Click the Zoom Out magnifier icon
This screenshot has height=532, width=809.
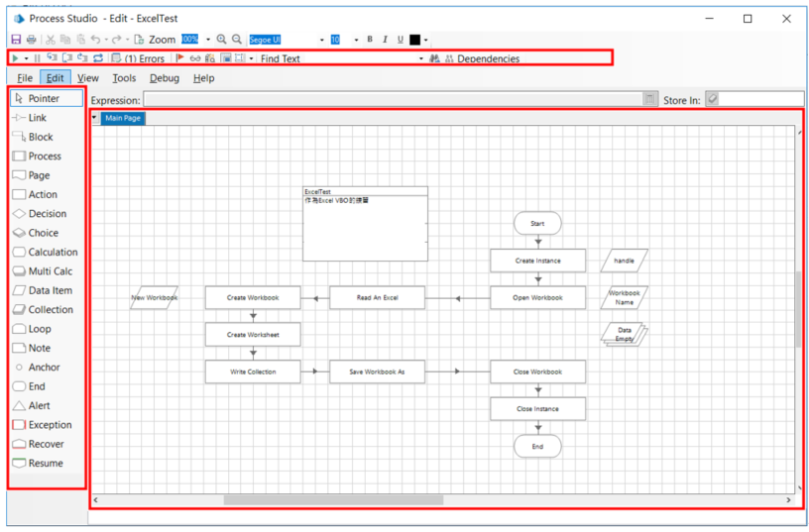click(237, 40)
